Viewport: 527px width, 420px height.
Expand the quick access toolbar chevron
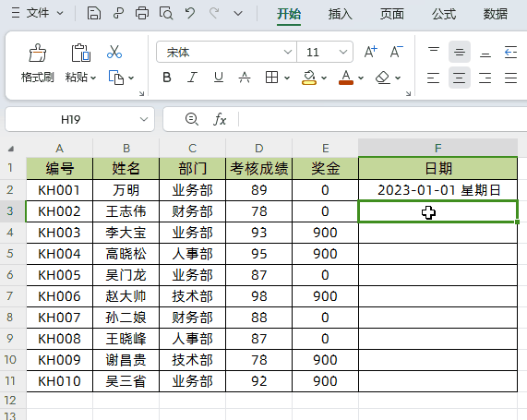[x=238, y=14]
